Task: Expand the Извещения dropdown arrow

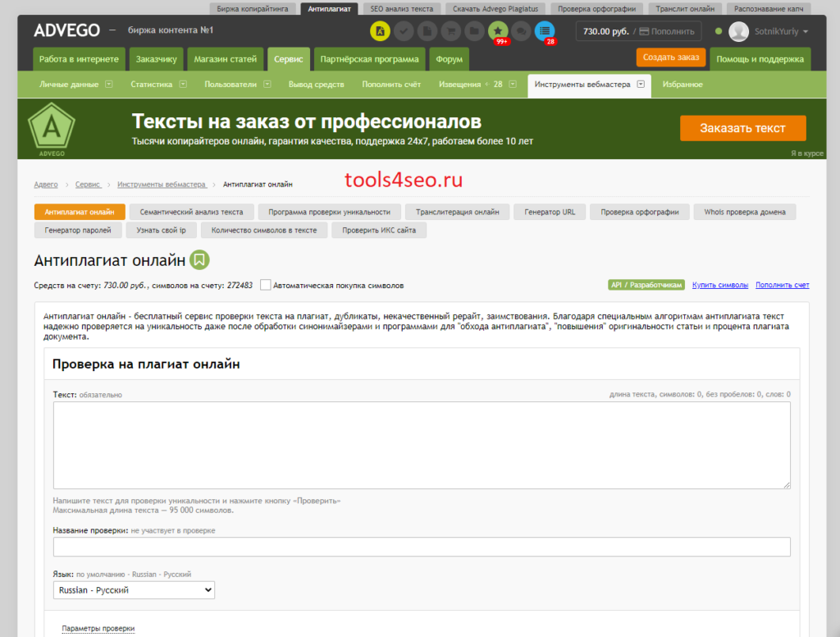Action: [513, 85]
